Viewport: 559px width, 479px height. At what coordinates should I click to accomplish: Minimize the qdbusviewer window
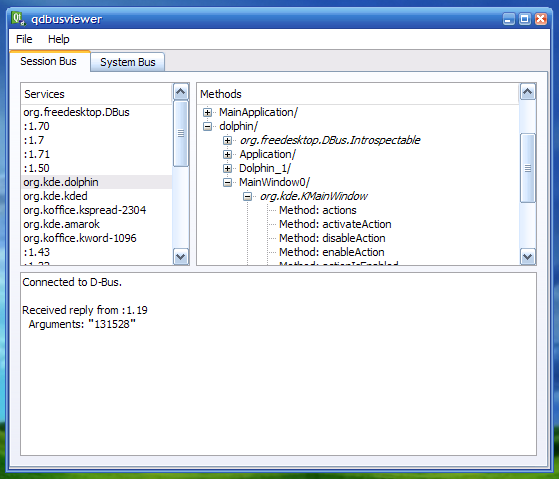point(509,19)
